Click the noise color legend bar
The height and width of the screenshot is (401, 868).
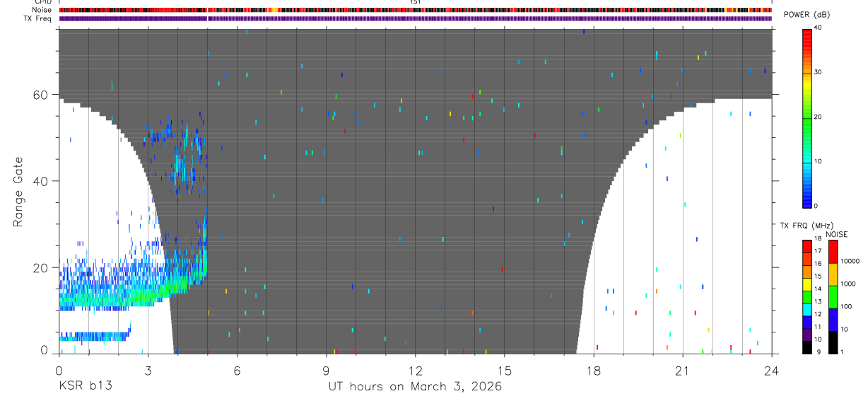pyautogui.click(x=833, y=296)
